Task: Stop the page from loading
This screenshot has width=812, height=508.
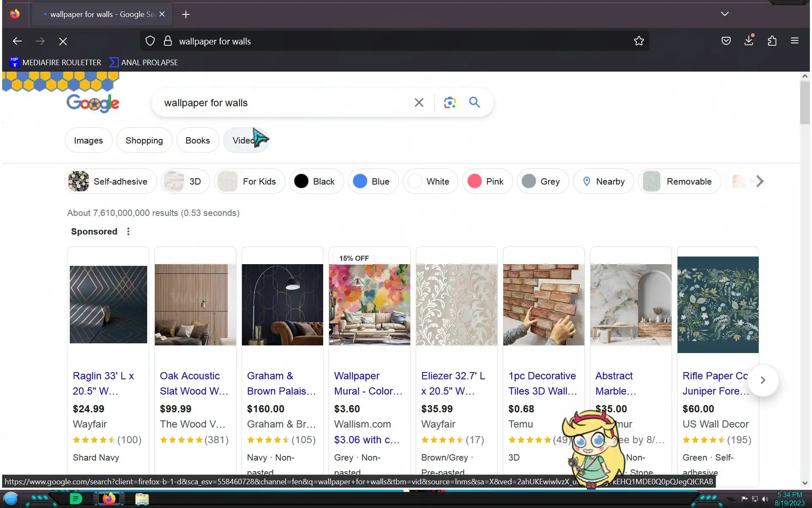Action: [x=63, y=41]
